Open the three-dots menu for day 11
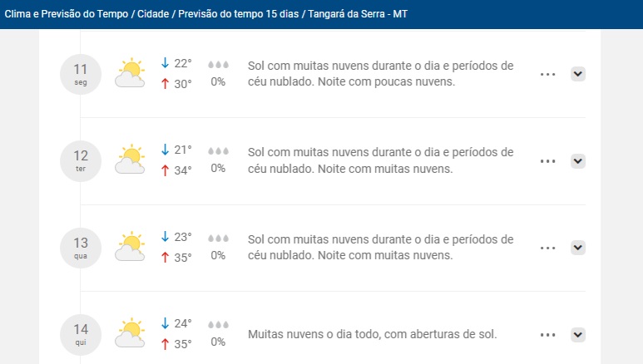This screenshot has width=643, height=364. click(548, 75)
